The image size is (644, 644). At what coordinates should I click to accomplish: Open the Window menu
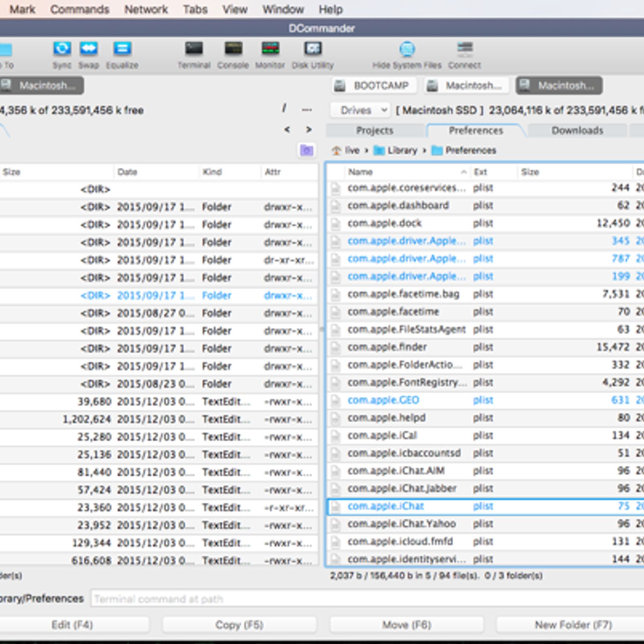[283, 9]
